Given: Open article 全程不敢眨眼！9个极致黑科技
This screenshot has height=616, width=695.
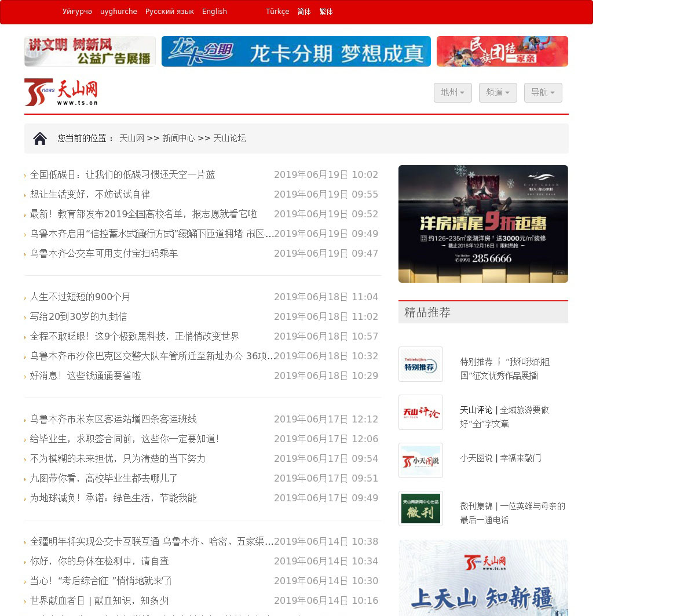Looking at the screenshot, I should 135,337.
